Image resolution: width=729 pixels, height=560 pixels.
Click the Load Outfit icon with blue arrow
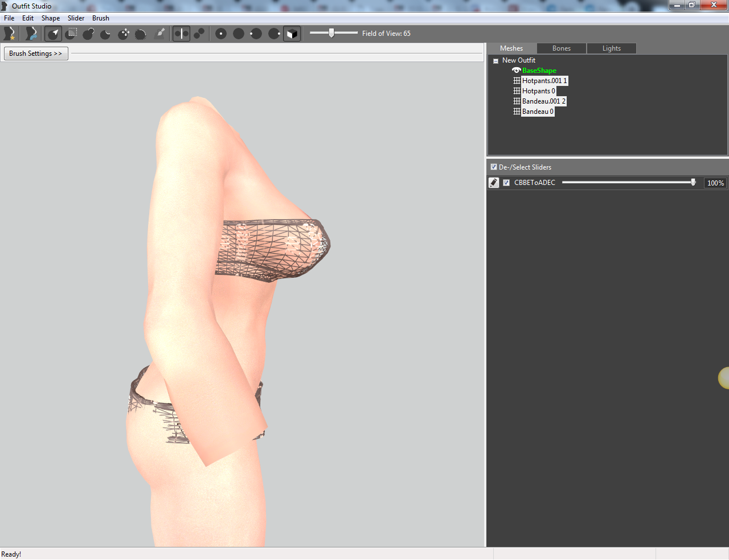point(31,34)
